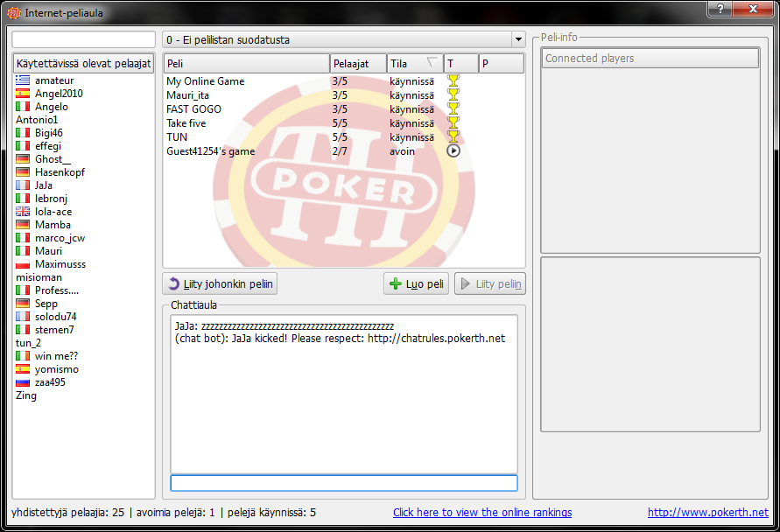Select the FAST GOGO game row

tap(245, 109)
